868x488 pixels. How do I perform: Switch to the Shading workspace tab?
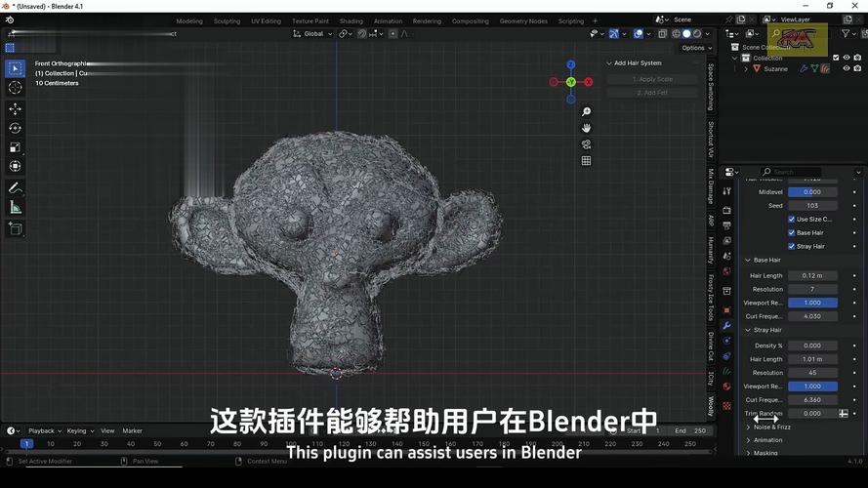tap(351, 21)
